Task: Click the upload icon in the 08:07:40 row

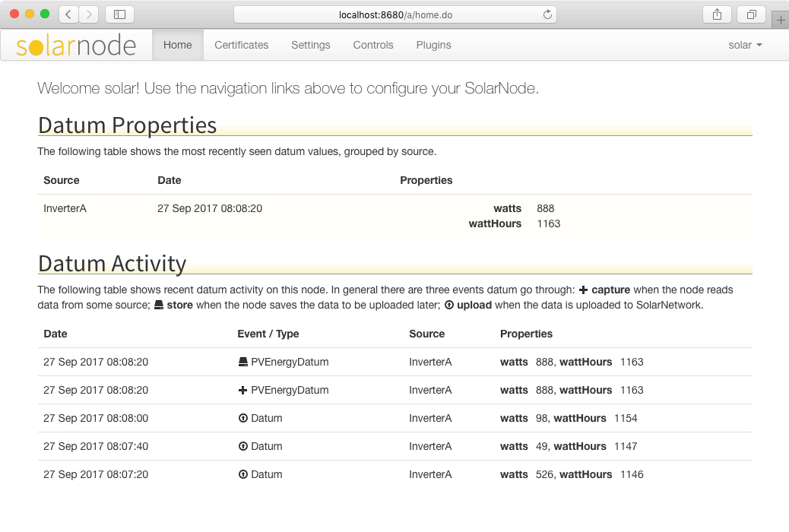Action: pyautogui.click(x=243, y=447)
